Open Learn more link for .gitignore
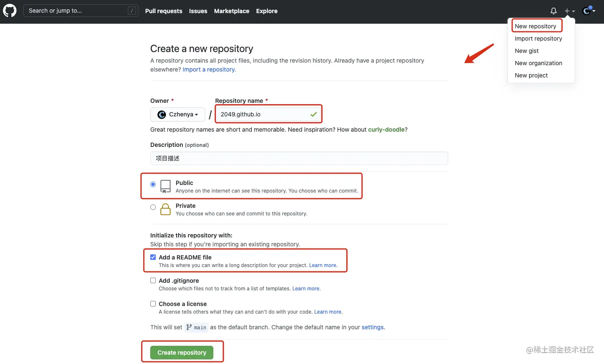 [306, 289]
